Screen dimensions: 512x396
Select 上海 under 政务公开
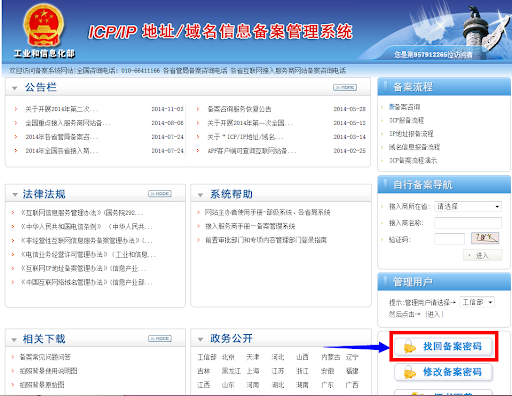(x=253, y=371)
